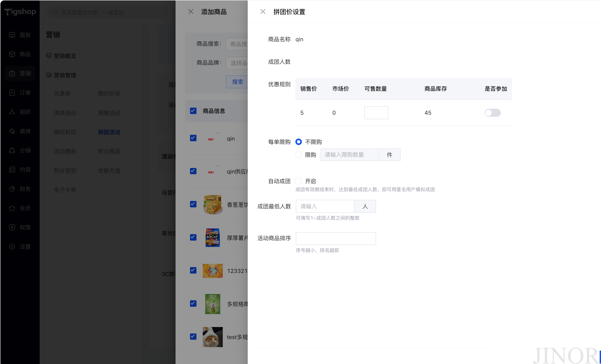This screenshot has width=601, height=364.
Task: Go to 余额充值 menu item
Action: pyautogui.click(x=109, y=171)
